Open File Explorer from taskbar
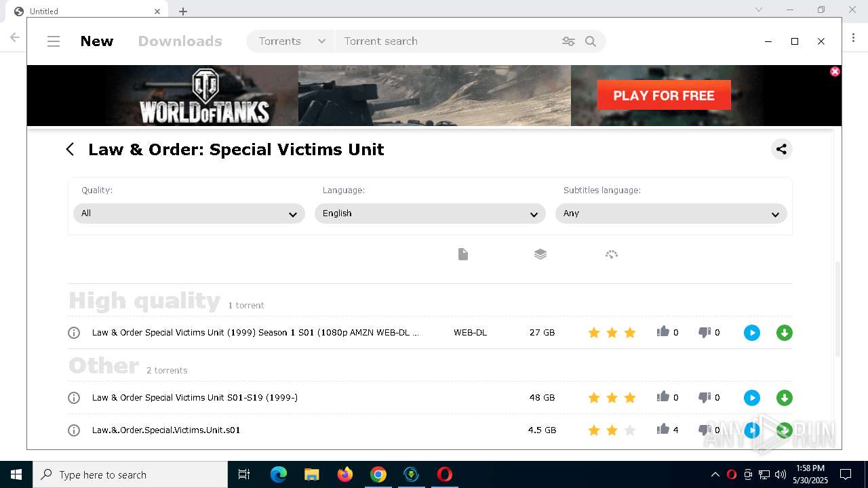 311,474
